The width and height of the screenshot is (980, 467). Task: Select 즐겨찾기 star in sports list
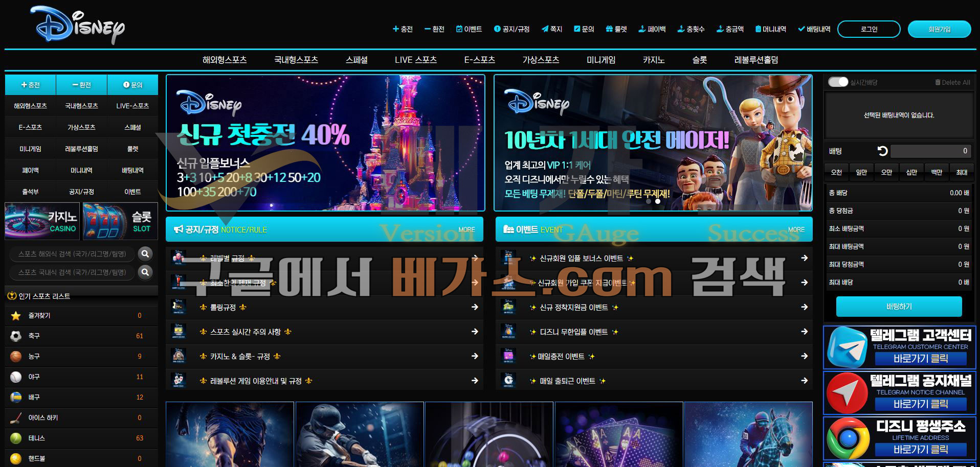pyautogui.click(x=16, y=316)
